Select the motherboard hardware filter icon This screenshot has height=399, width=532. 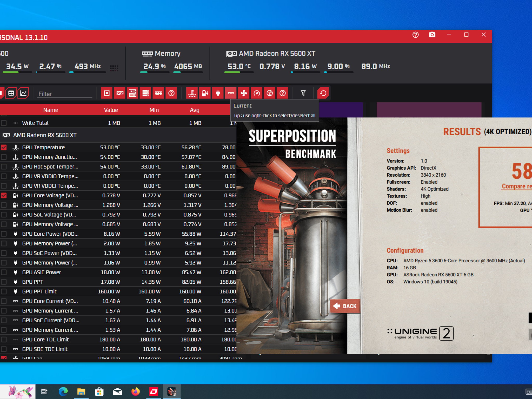(132, 93)
